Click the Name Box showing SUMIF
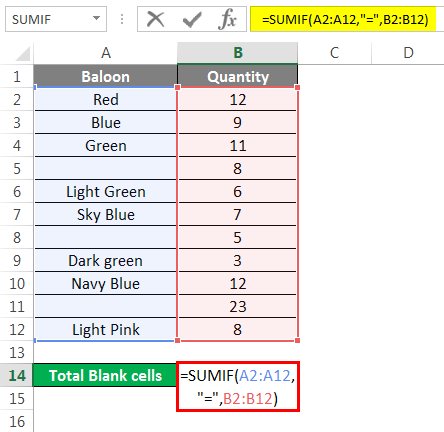The image size is (444, 432). (x=56, y=19)
